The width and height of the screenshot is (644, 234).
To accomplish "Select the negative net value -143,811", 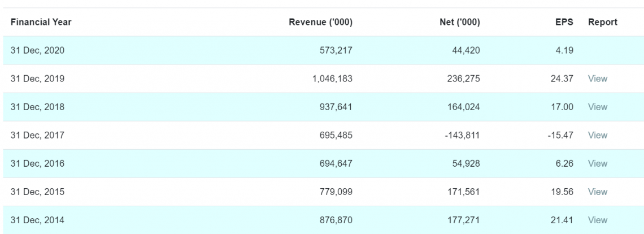I will [460, 135].
